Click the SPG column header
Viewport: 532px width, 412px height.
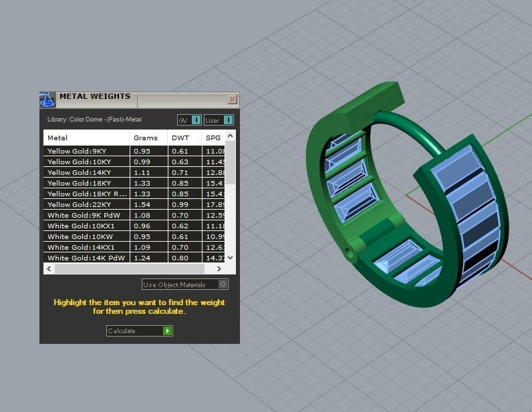pos(213,138)
